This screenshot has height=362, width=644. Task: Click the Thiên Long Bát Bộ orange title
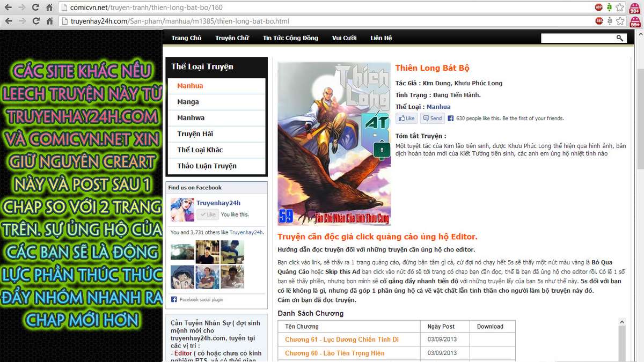[432, 68]
